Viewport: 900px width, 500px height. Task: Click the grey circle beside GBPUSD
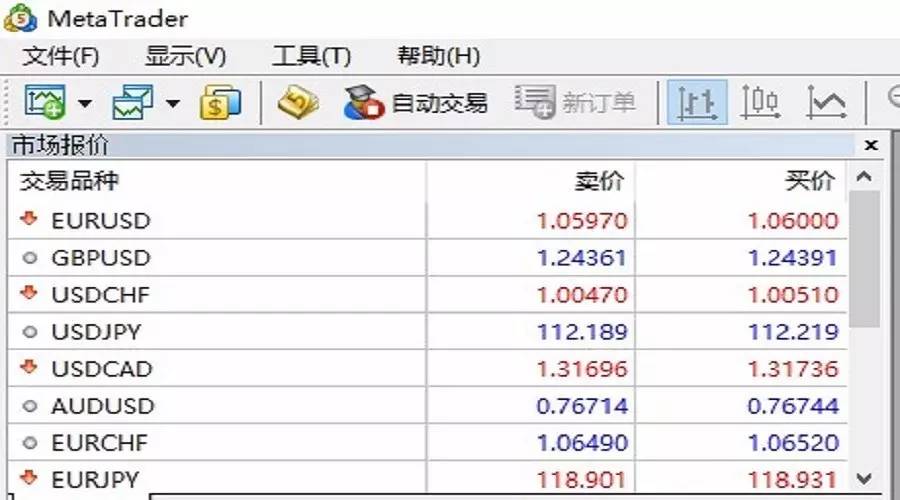pos(30,258)
